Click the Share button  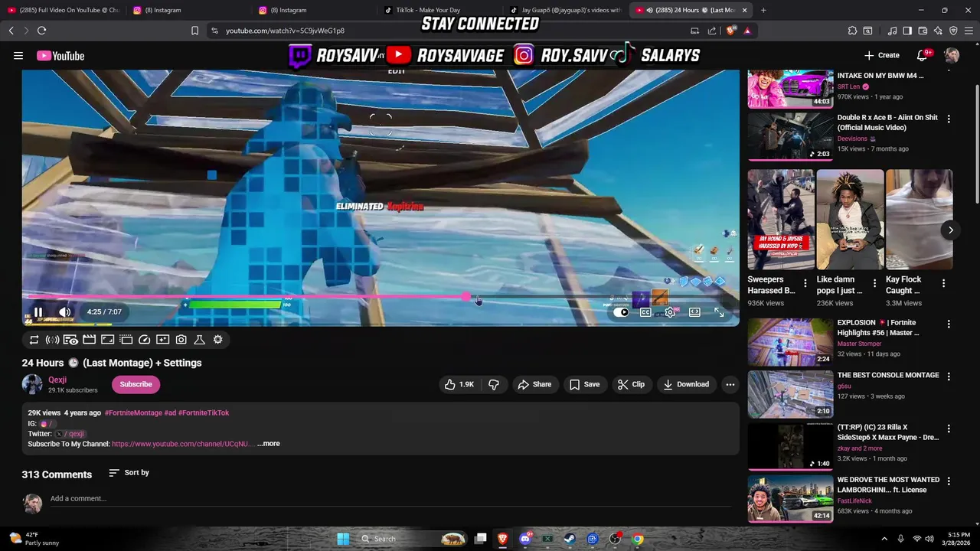[x=534, y=384]
